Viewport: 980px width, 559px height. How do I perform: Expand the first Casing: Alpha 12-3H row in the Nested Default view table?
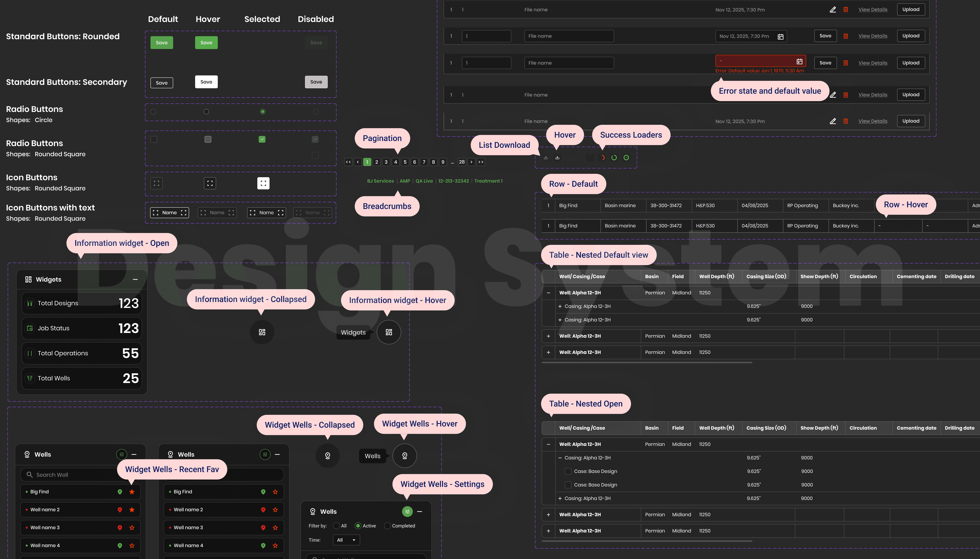[x=560, y=306]
